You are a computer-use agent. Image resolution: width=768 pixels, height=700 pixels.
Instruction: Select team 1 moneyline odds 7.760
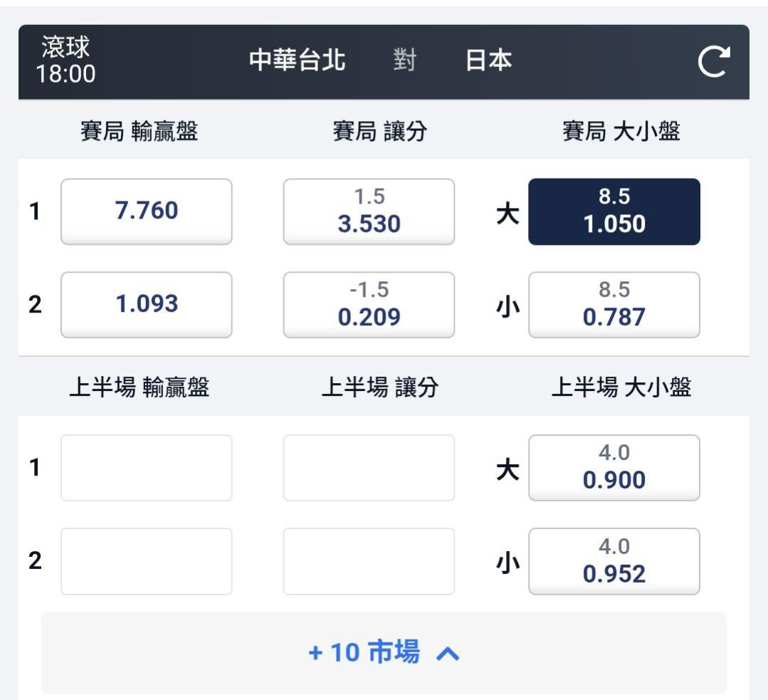[x=147, y=211]
